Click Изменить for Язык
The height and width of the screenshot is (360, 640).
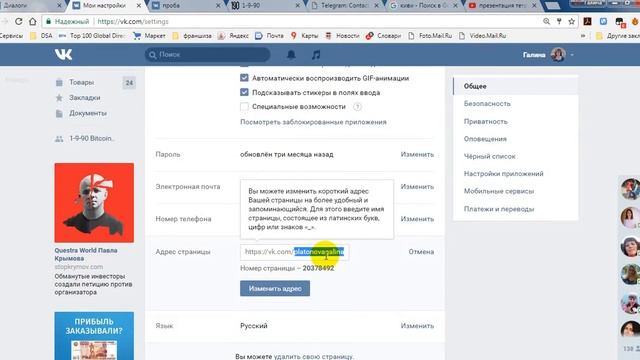click(x=417, y=326)
